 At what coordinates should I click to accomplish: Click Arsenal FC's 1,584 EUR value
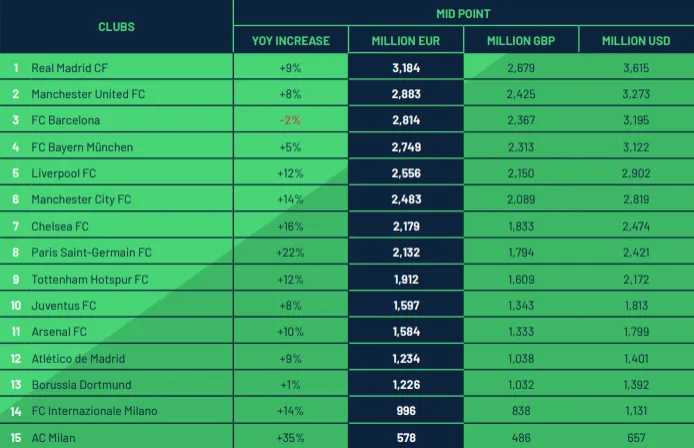(x=405, y=332)
